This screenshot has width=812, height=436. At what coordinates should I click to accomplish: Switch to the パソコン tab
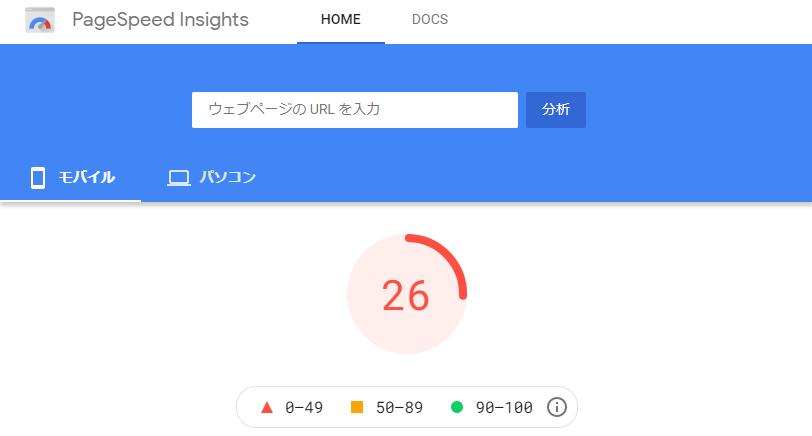coord(211,178)
